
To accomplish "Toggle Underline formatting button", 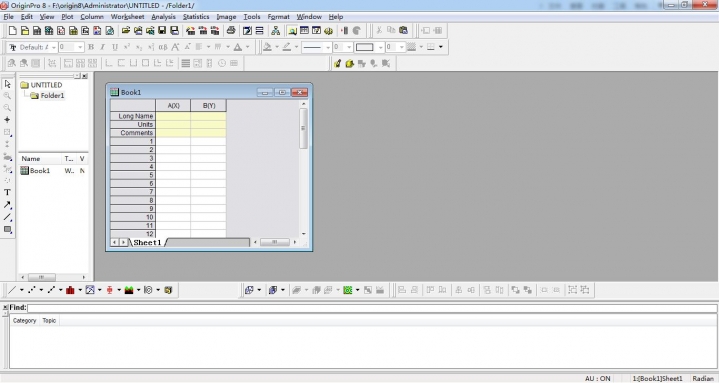I will point(115,47).
